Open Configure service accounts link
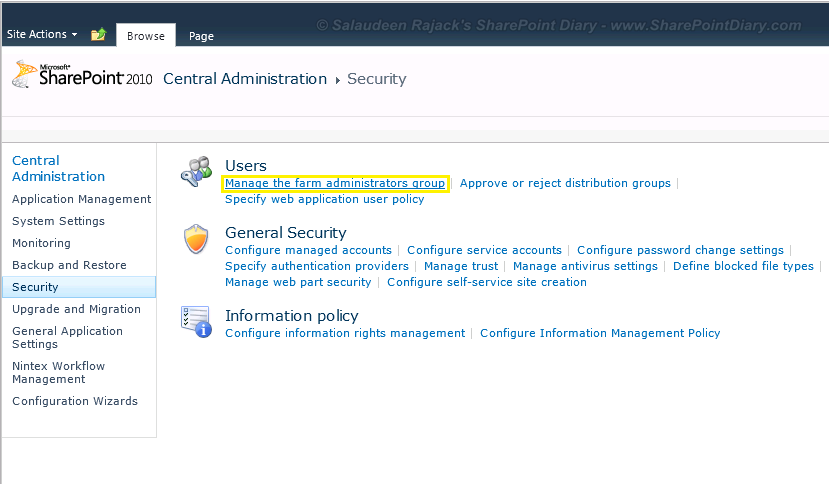The height and width of the screenshot is (484, 829). tap(484, 250)
